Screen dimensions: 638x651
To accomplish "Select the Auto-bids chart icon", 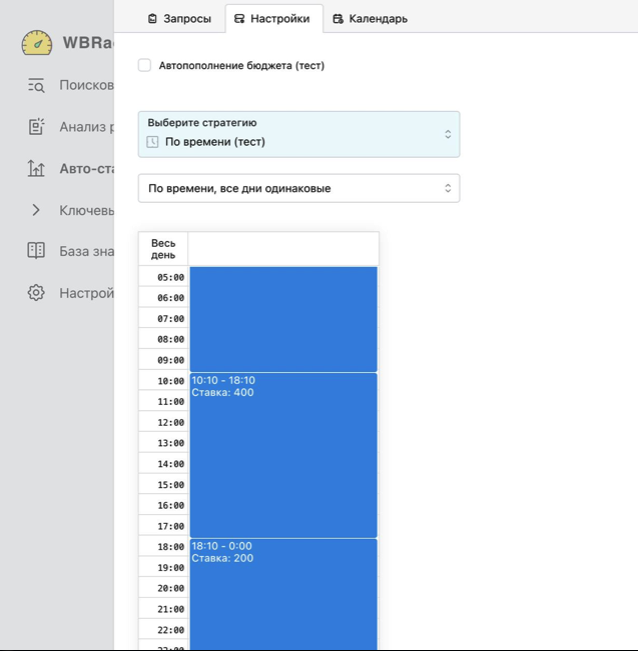I will (x=36, y=169).
